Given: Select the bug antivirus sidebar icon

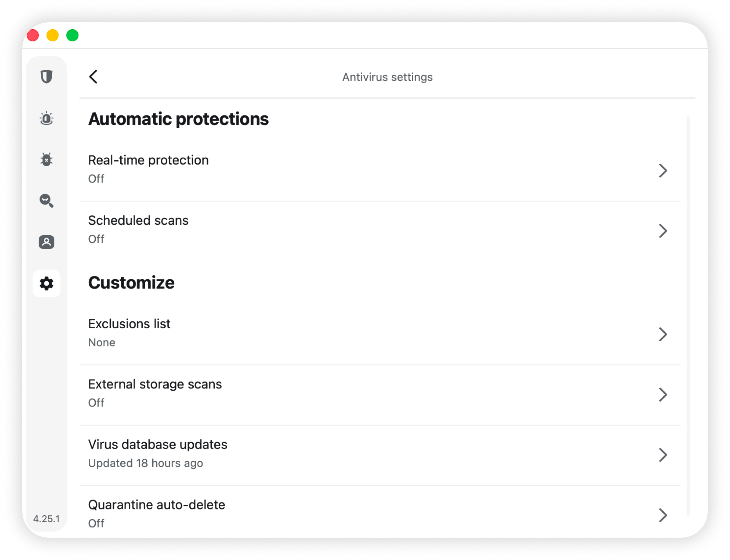Looking at the screenshot, I should tap(46, 160).
